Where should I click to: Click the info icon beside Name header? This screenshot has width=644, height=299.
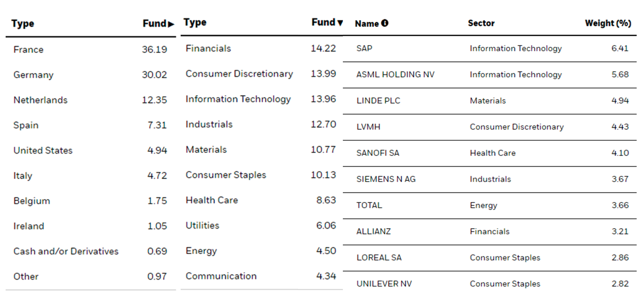pyautogui.click(x=385, y=23)
